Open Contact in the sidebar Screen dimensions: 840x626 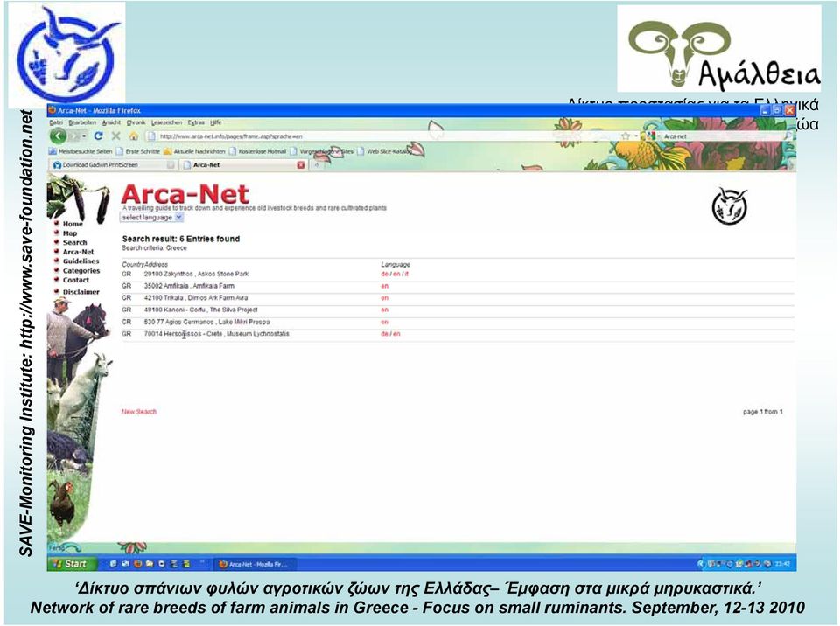(76, 280)
